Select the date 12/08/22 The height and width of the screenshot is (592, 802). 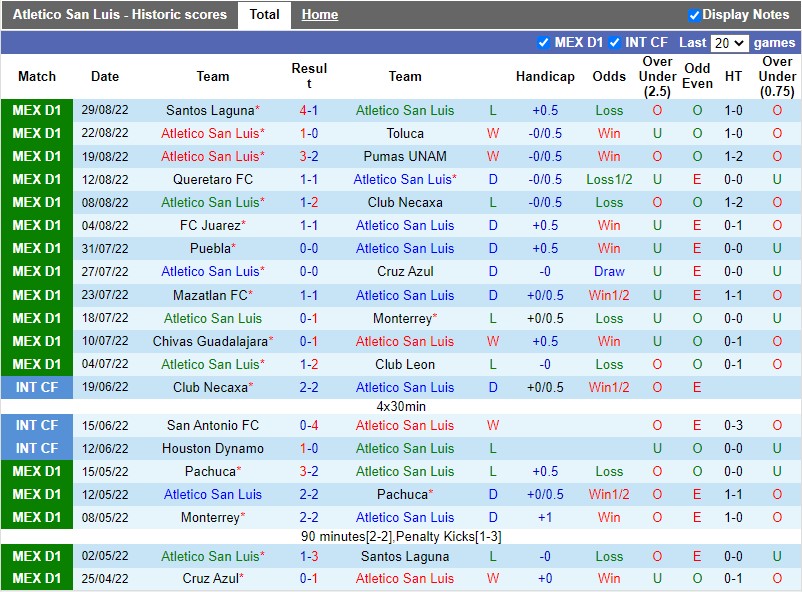click(x=105, y=180)
